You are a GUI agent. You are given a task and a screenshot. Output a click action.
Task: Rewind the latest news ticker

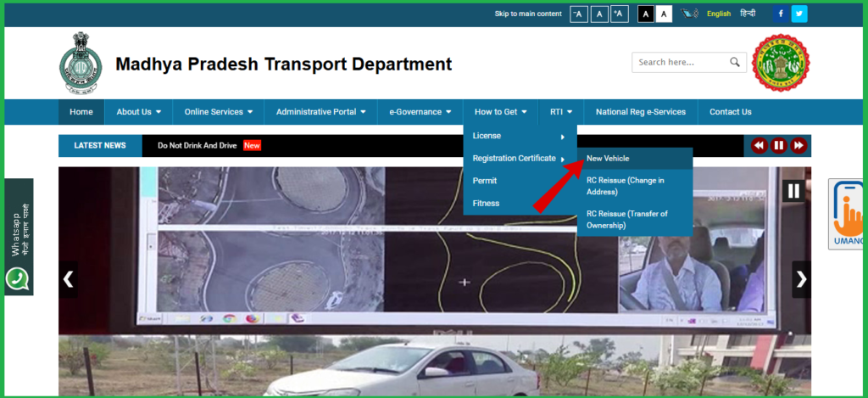pos(759,146)
